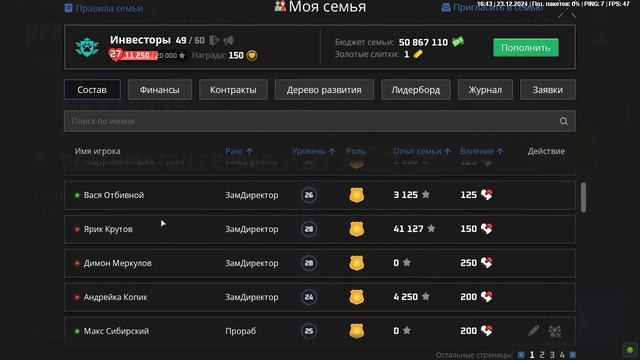The height and width of the screenshot is (360, 640).
Task: Switch to the Финансы tab
Action: point(160,90)
